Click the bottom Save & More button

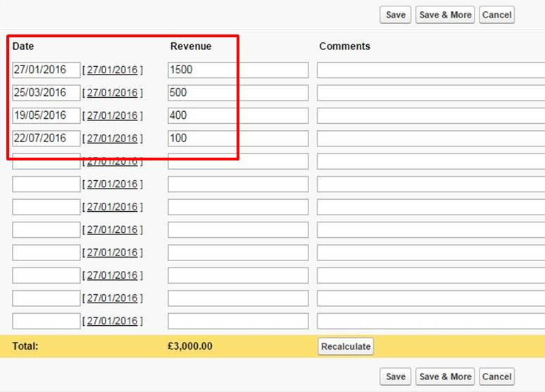(445, 377)
